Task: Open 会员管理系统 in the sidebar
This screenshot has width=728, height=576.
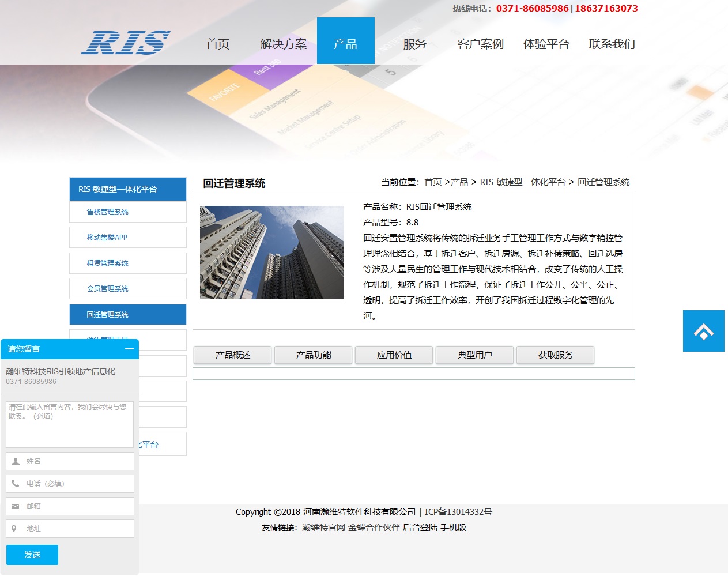Action: coord(128,288)
